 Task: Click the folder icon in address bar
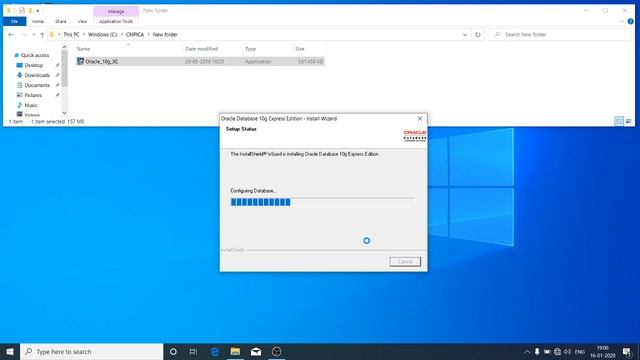[52, 35]
